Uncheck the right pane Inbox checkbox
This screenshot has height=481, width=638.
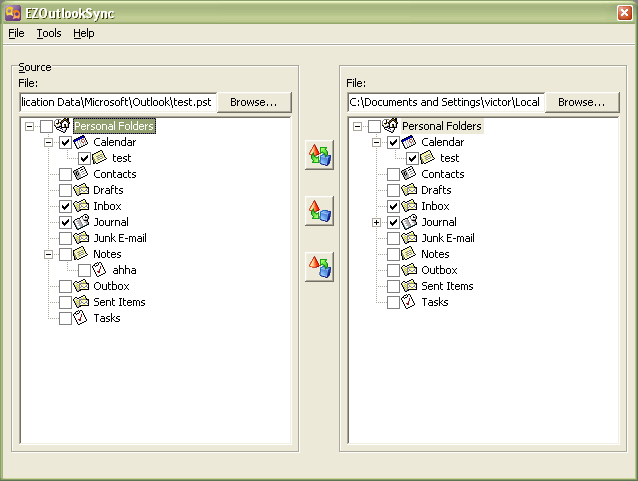[x=393, y=206]
